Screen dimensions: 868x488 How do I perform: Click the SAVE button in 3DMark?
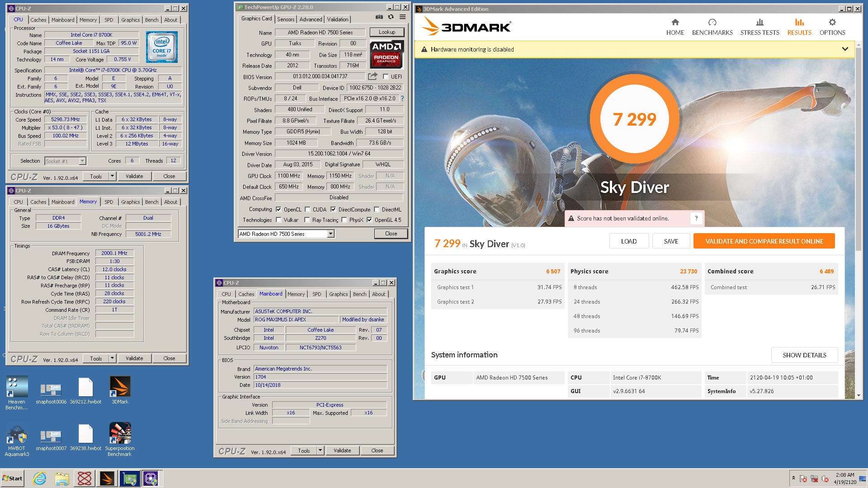tap(671, 241)
